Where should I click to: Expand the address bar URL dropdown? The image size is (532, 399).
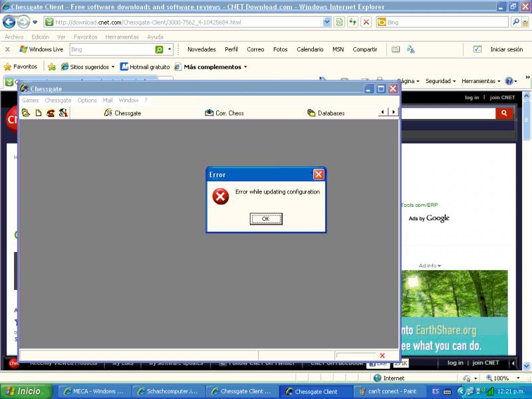[x=327, y=23]
